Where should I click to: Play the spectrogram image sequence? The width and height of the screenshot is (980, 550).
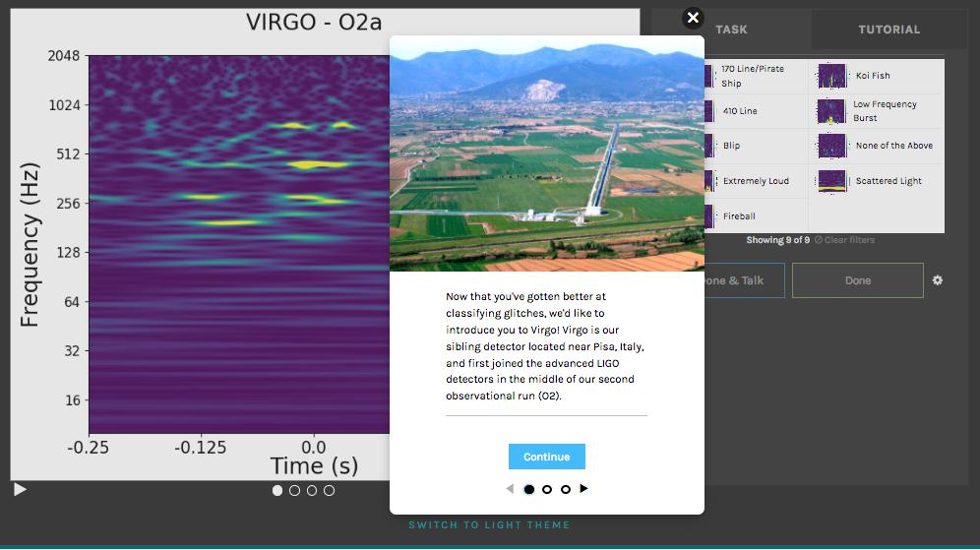tap(20, 489)
